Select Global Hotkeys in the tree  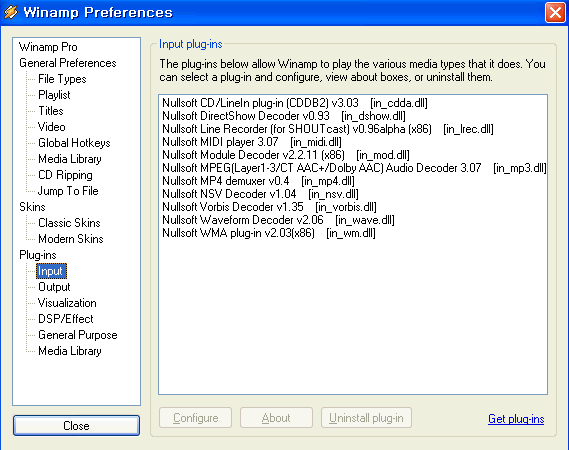click(74, 143)
